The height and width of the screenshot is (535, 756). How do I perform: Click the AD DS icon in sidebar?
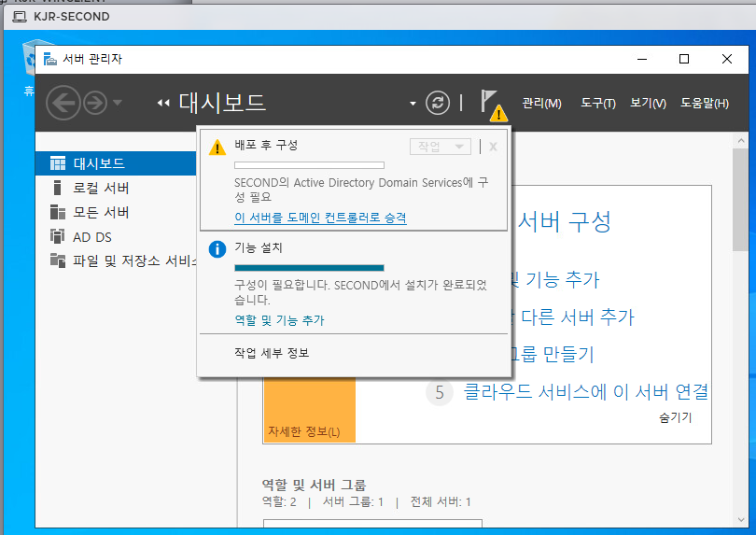click(57, 236)
